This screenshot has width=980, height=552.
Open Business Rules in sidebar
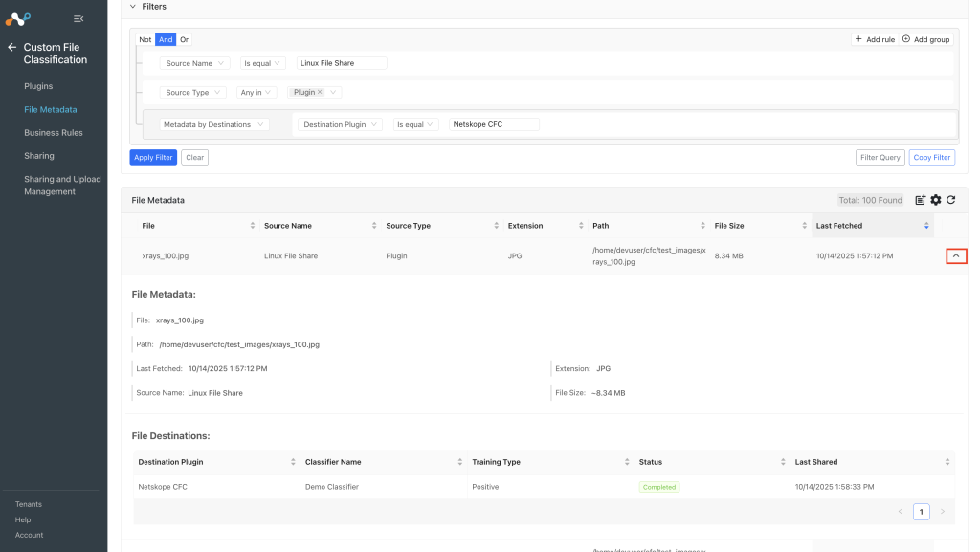click(54, 132)
